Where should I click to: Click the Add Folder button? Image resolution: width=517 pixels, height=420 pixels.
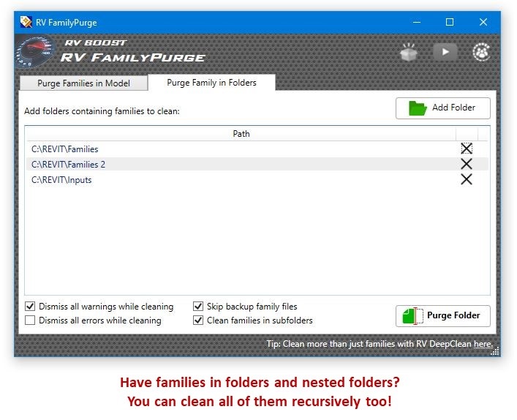tap(443, 108)
